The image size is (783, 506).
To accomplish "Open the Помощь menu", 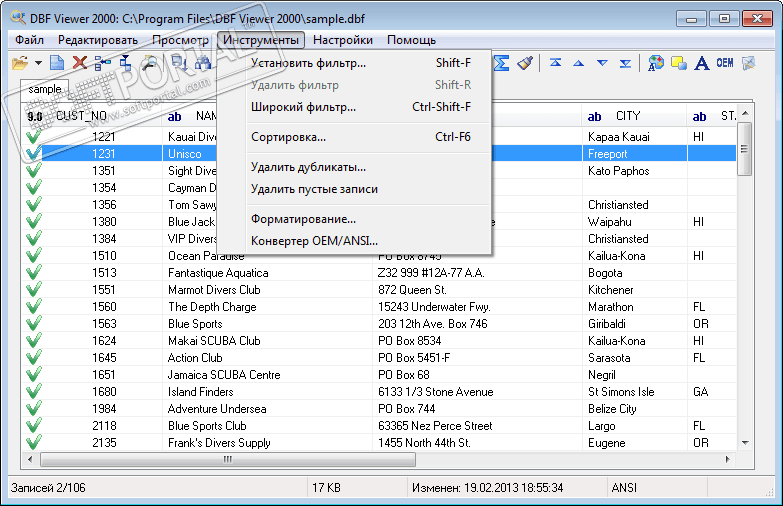I will coord(411,40).
